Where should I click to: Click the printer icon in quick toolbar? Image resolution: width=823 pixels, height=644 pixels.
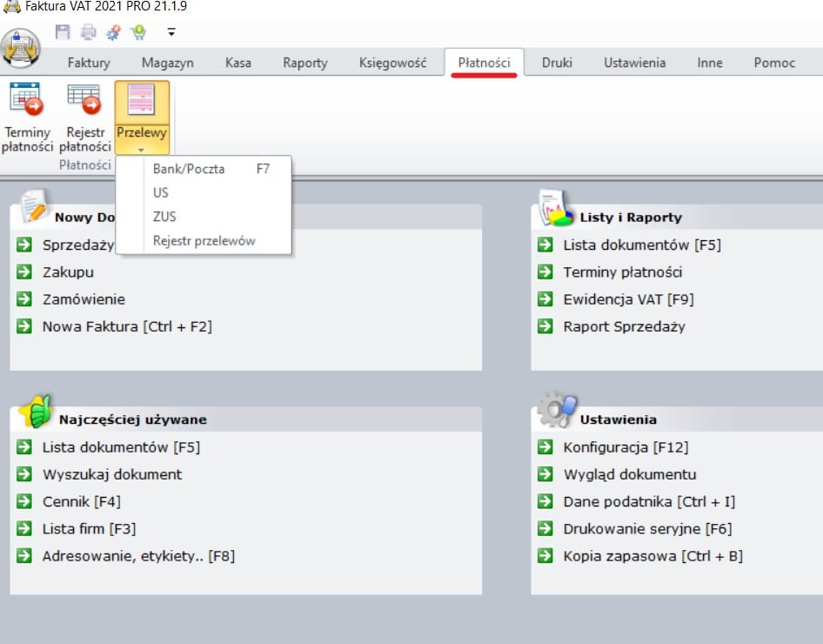[x=88, y=32]
